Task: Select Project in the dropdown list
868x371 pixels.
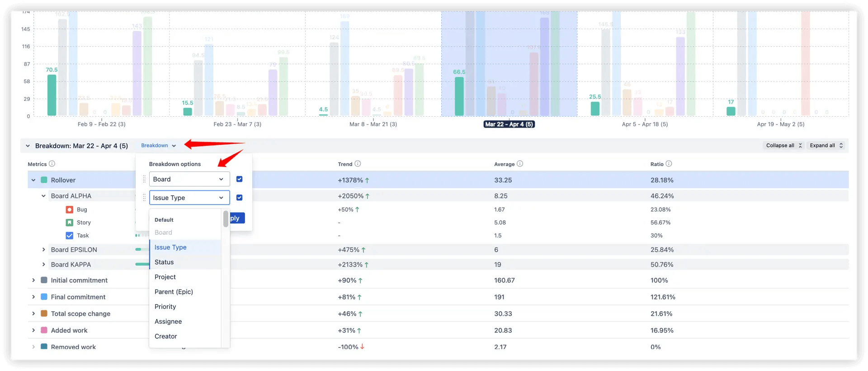Action: [185, 277]
